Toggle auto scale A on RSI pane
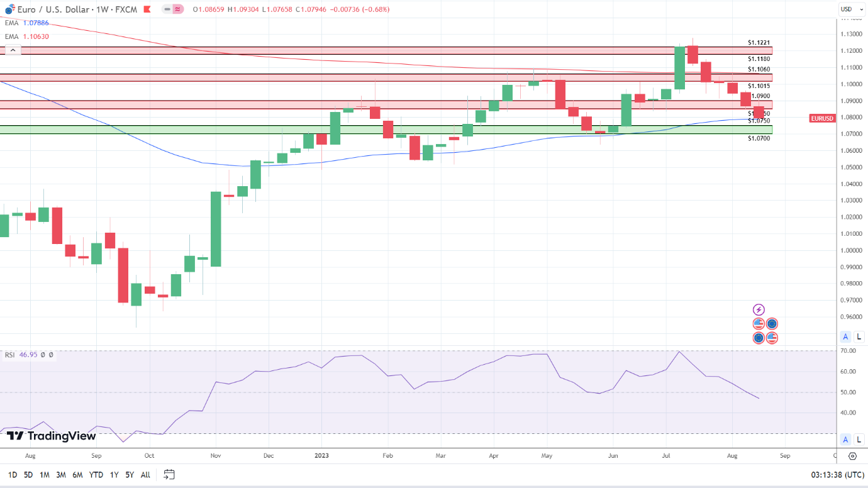868x488 pixels. pos(846,440)
